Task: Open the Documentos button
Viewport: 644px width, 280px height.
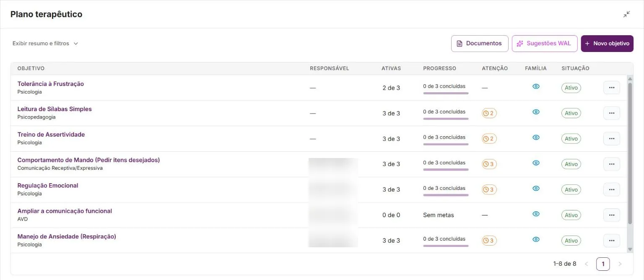Action: pyautogui.click(x=480, y=44)
